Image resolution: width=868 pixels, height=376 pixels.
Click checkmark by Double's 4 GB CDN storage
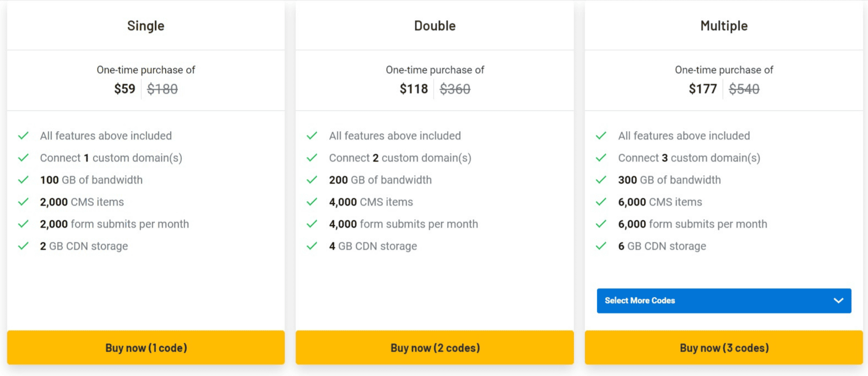click(x=312, y=246)
